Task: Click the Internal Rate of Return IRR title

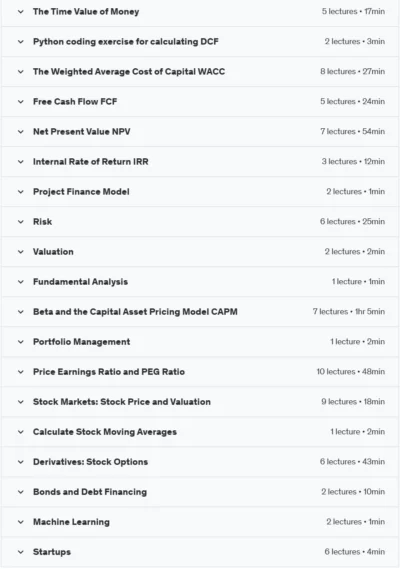Action: pos(91,162)
